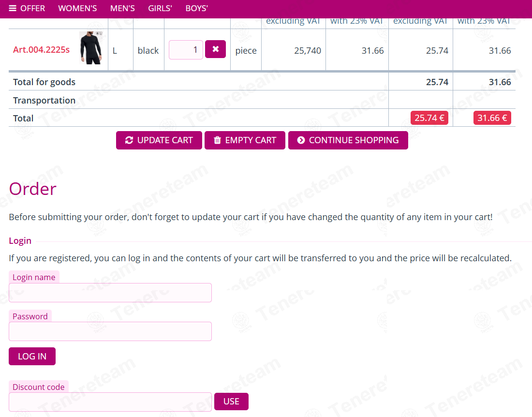The height and width of the screenshot is (417, 532).
Task: Open the MEN'S menu
Action: pos(122,9)
